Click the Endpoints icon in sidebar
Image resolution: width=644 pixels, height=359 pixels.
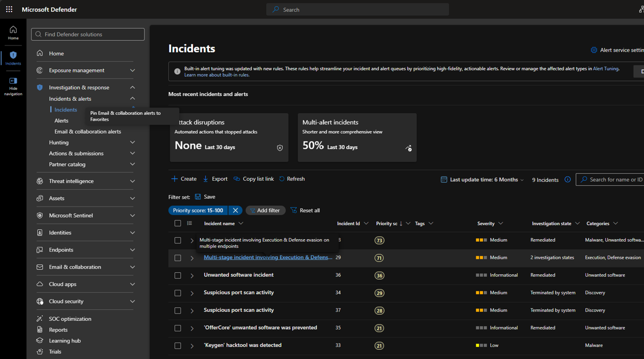[x=40, y=250]
